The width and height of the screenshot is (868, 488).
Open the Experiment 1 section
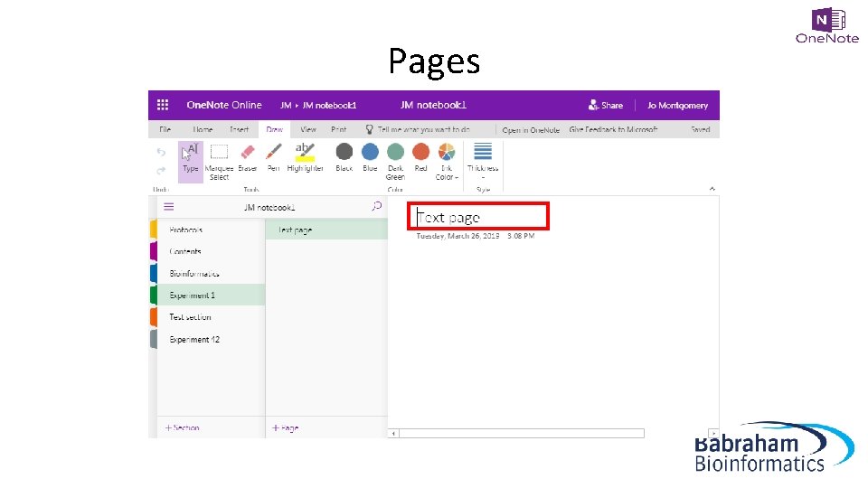[x=211, y=296]
